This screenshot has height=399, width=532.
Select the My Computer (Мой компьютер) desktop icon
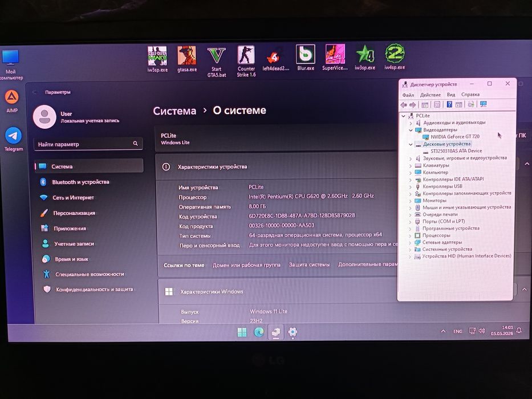[10, 65]
